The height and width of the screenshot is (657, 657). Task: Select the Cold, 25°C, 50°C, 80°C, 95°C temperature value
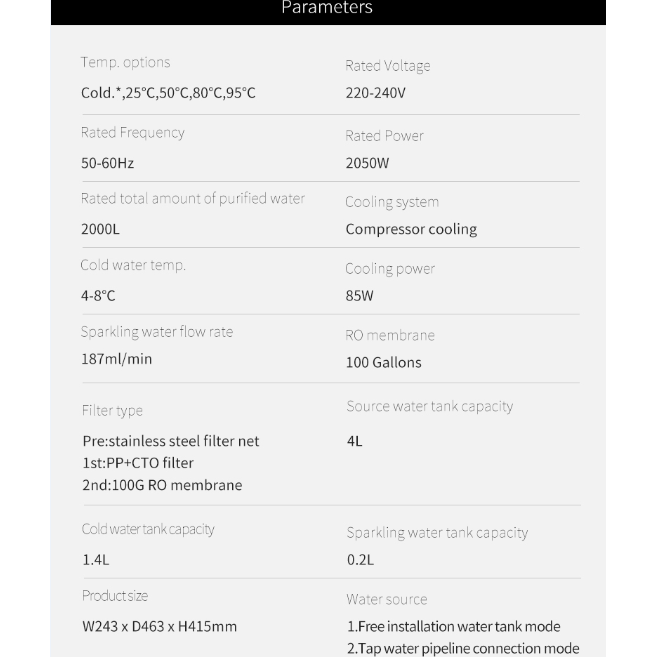pos(168,93)
